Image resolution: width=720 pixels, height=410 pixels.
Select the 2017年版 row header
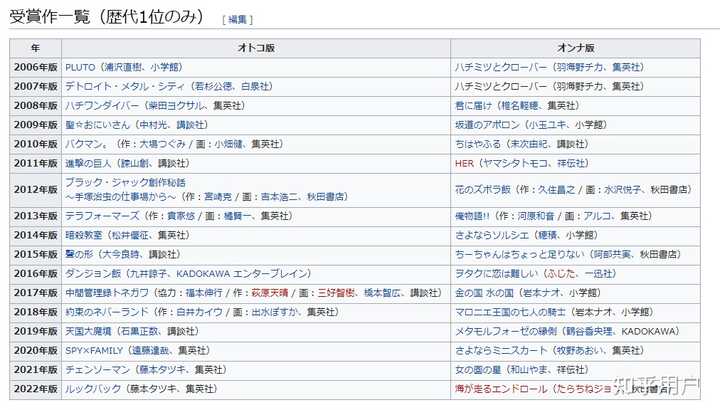35,293
